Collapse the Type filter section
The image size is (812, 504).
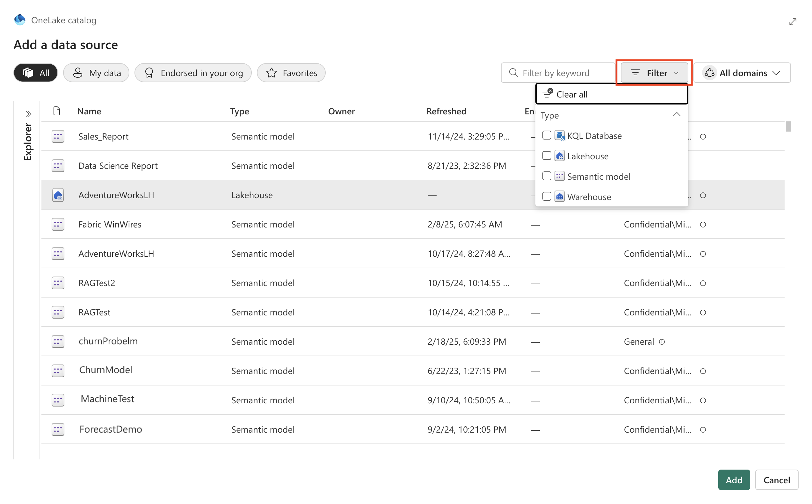pos(676,115)
